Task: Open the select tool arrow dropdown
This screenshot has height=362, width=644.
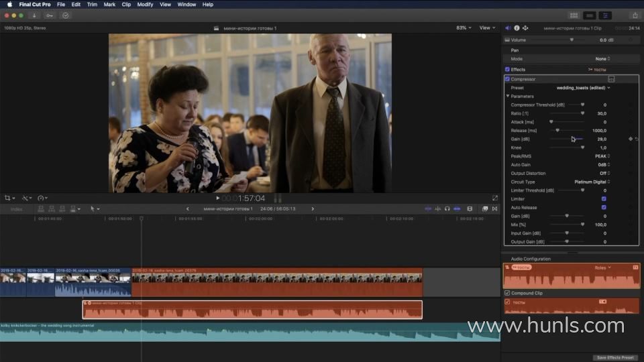Action: (x=95, y=209)
